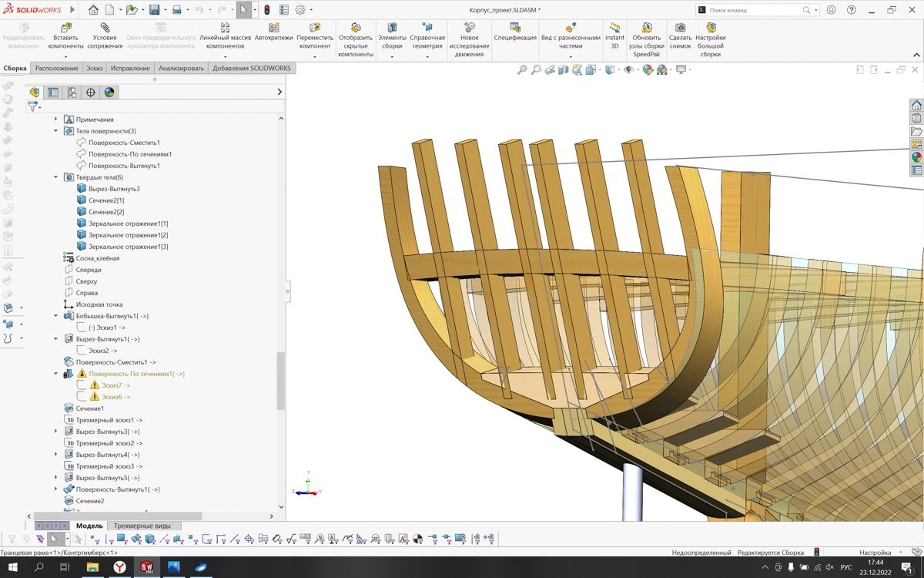
Task: Open the Home welcome icon in the toolbar
Action: (93, 10)
